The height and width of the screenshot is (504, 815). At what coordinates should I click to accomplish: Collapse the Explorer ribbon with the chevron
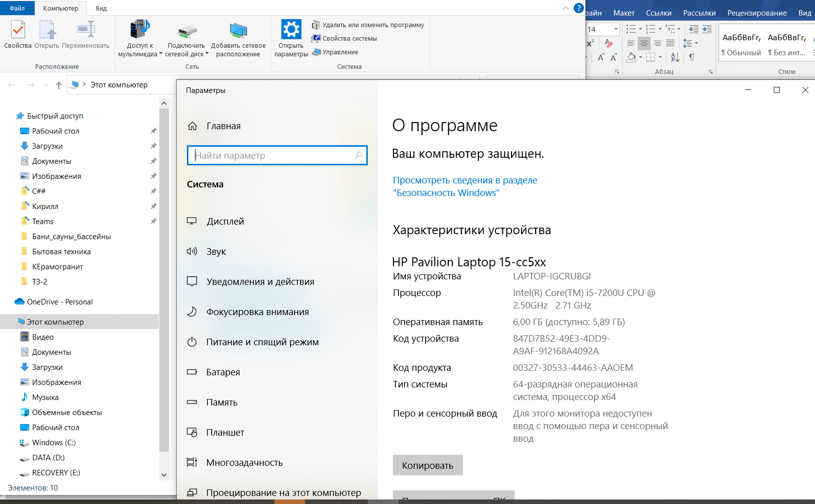(566, 8)
